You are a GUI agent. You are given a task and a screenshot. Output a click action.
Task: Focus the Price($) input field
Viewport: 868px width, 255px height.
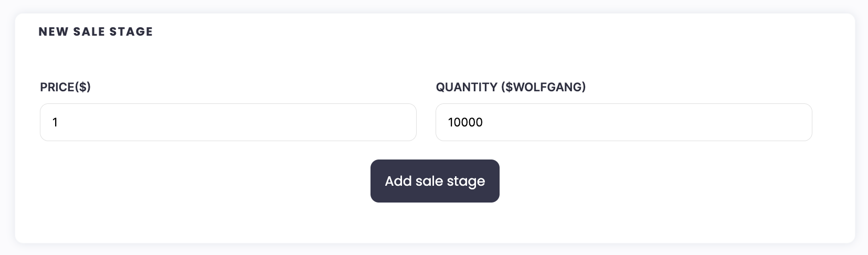pyautogui.click(x=228, y=122)
